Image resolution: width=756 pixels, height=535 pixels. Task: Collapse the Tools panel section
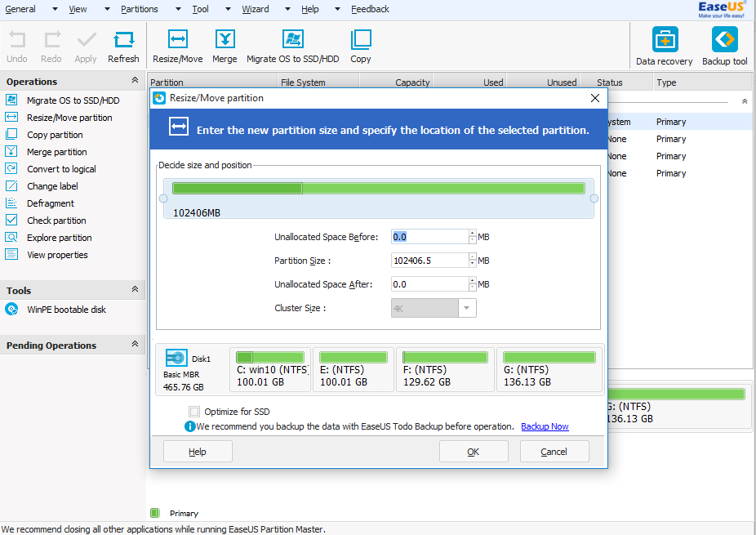coord(135,289)
